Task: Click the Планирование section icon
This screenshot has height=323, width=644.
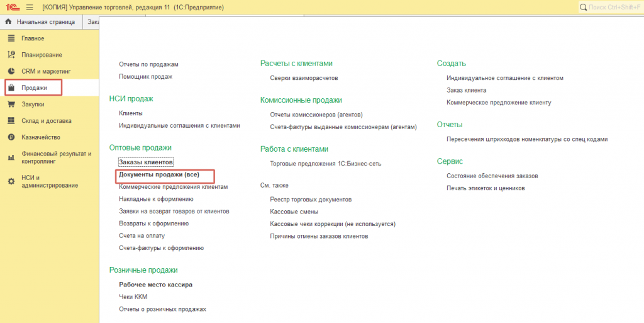Action: tap(11, 55)
